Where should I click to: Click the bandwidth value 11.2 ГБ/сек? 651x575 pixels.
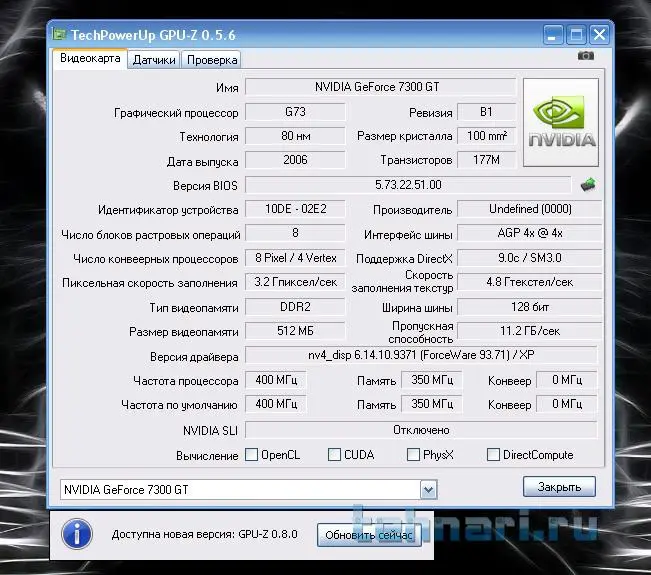click(x=530, y=331)
